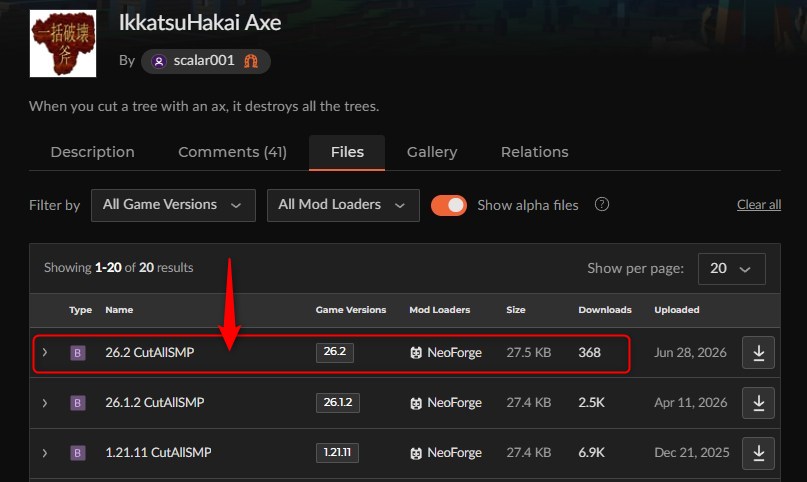Click the NeoForge icon in 26.2 row
This screenshot has height=482, width=807.
[416, 353]
